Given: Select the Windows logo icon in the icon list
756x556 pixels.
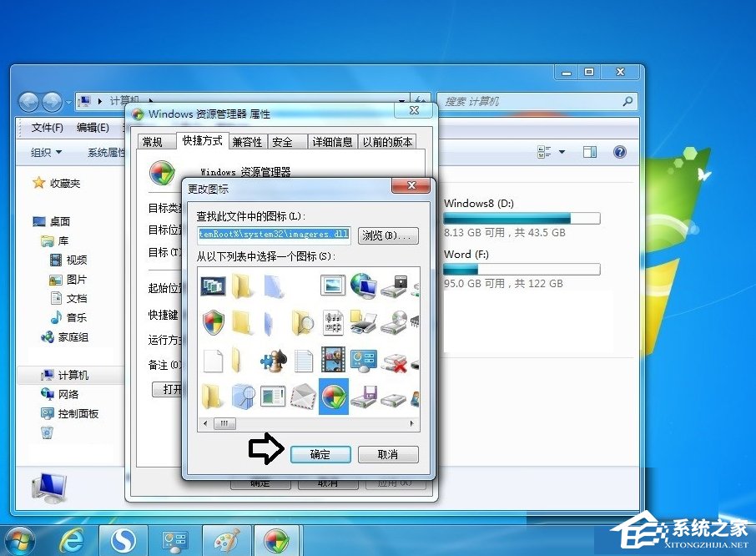Looking at the screenshot, I should point(333,396).
